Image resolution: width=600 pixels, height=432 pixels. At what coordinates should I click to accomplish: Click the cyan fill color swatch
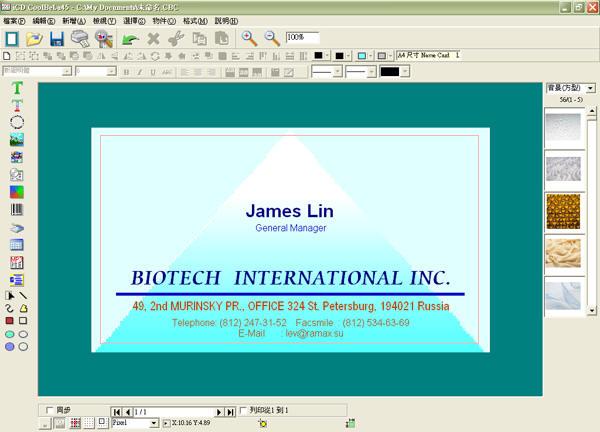click(362, 56)
